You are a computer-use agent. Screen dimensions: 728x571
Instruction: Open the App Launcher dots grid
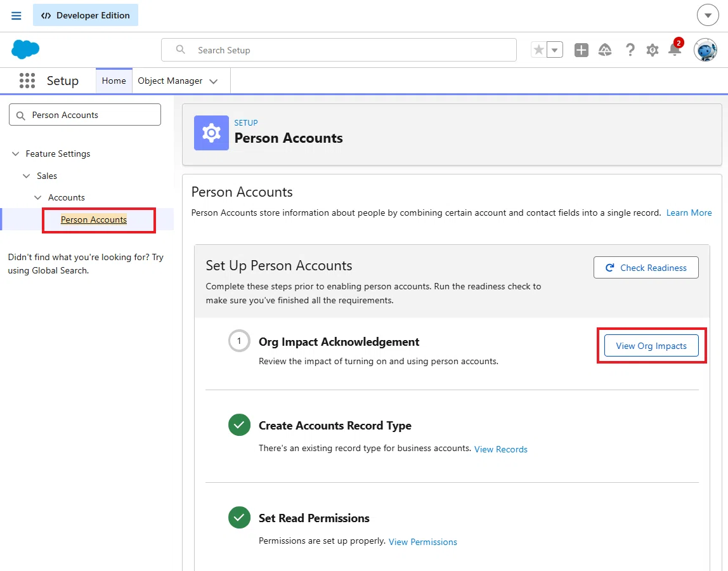[x=27, y=81]
